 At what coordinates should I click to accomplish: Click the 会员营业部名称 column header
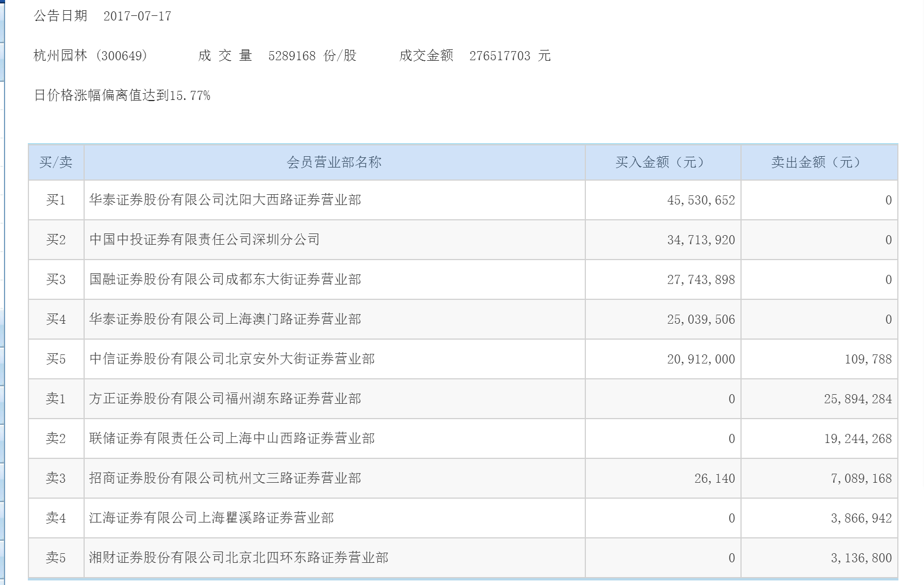(x=334, y=162)
